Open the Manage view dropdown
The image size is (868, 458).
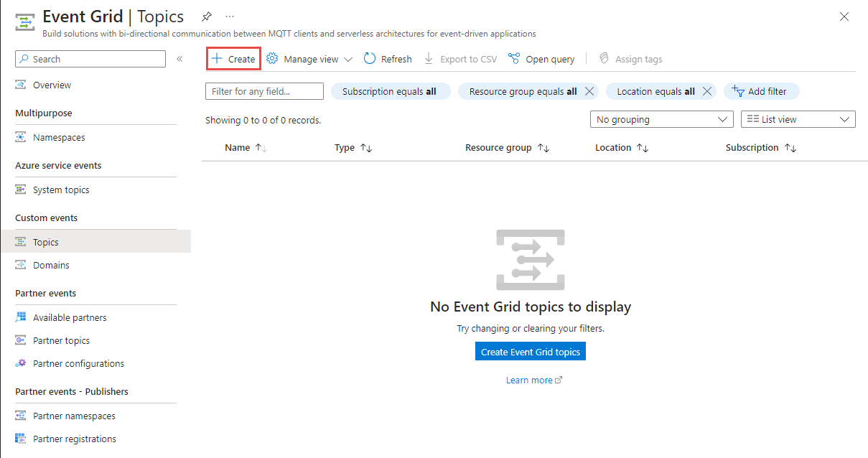pyautogui.click(x=309, y=58)
